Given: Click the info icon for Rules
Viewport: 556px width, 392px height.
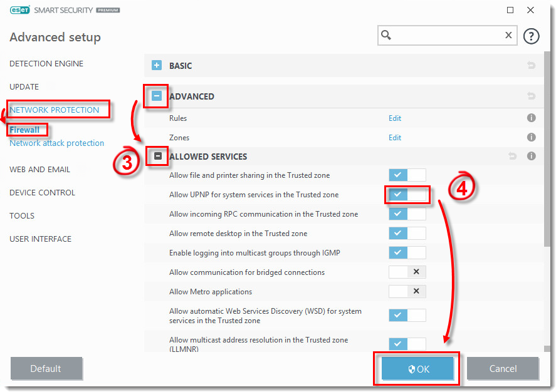Looking at the screenshot, I should 531,118.
